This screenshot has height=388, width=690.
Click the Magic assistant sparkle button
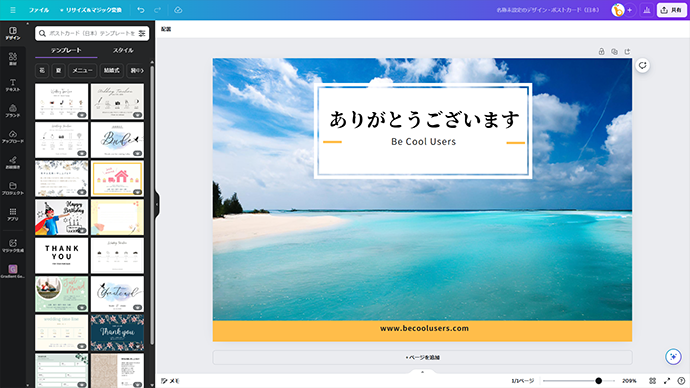673,356
